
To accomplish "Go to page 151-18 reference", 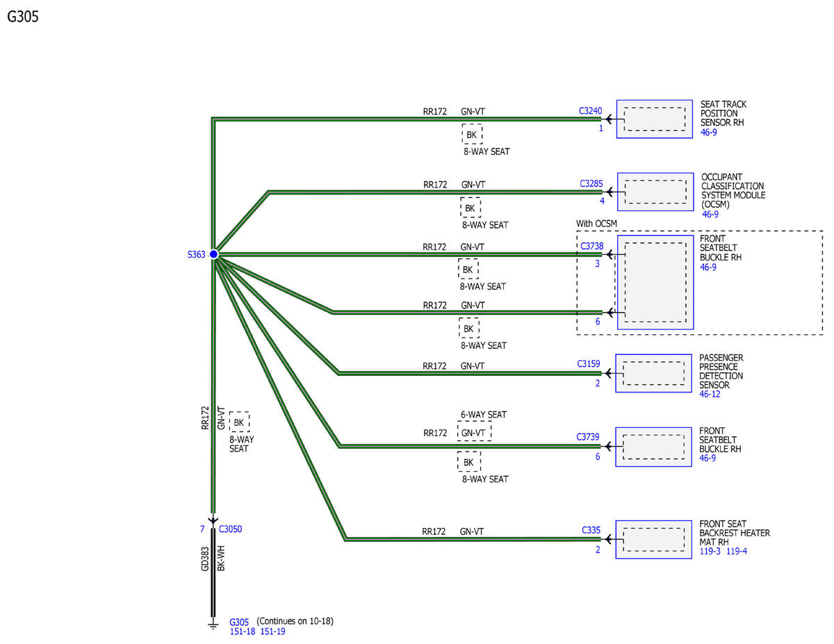I will point(243,631).
